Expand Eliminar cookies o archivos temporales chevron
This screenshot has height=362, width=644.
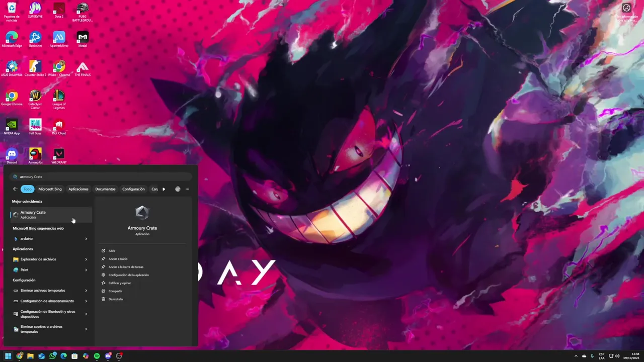(86, 329)
